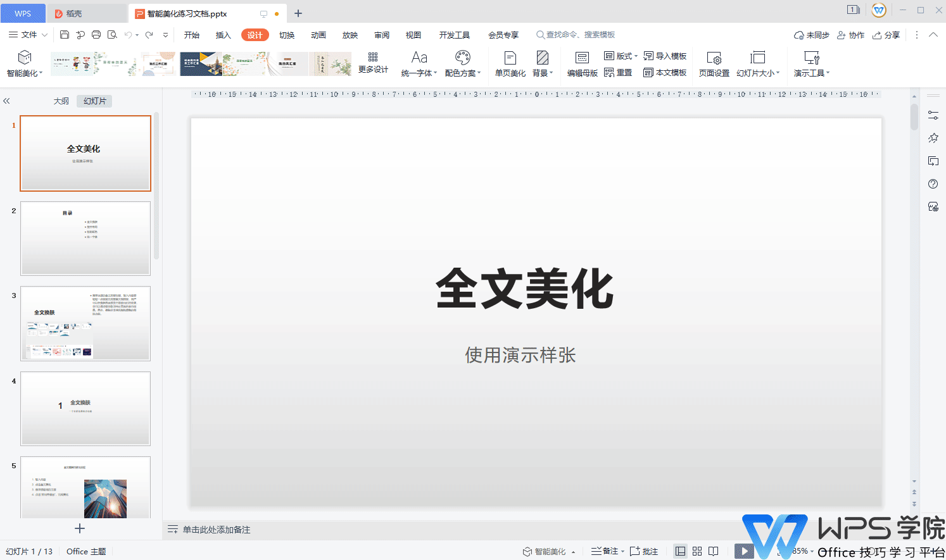The image size is (946, 560).
Task: Toggle 备注 notes pane in status bar
Action: click(605, 551)
